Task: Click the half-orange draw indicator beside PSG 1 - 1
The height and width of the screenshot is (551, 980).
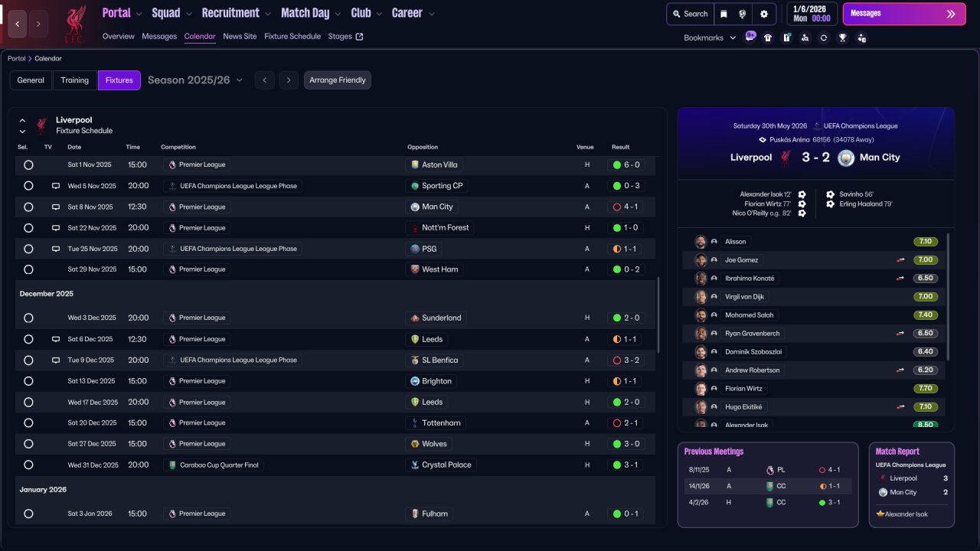Action: click(x=616, y=249)
